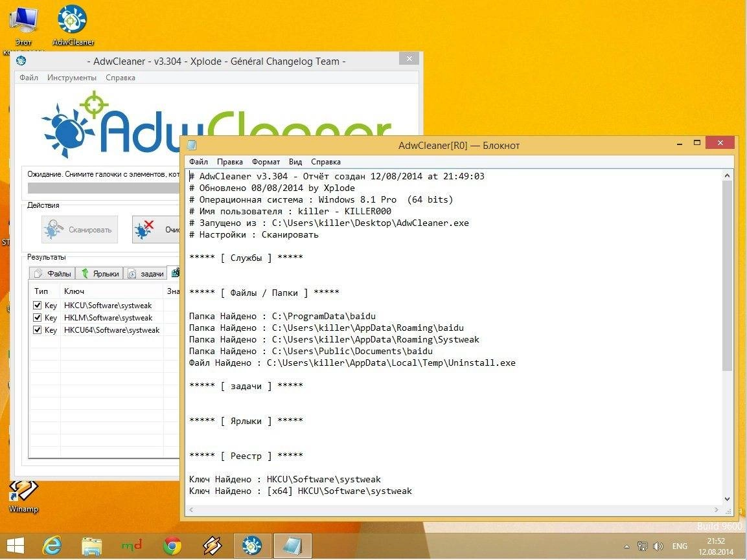This screenshot has width=747, height=560.
Task: Open Формат menu in Notepad
Action: [x=266, y=162]
